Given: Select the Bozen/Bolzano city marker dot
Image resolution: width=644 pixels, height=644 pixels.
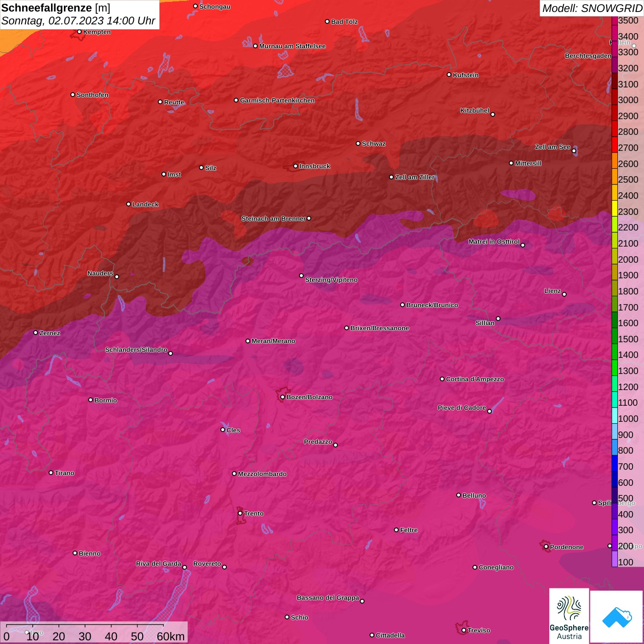Looking at the screenshot, I should pos(282,397).
